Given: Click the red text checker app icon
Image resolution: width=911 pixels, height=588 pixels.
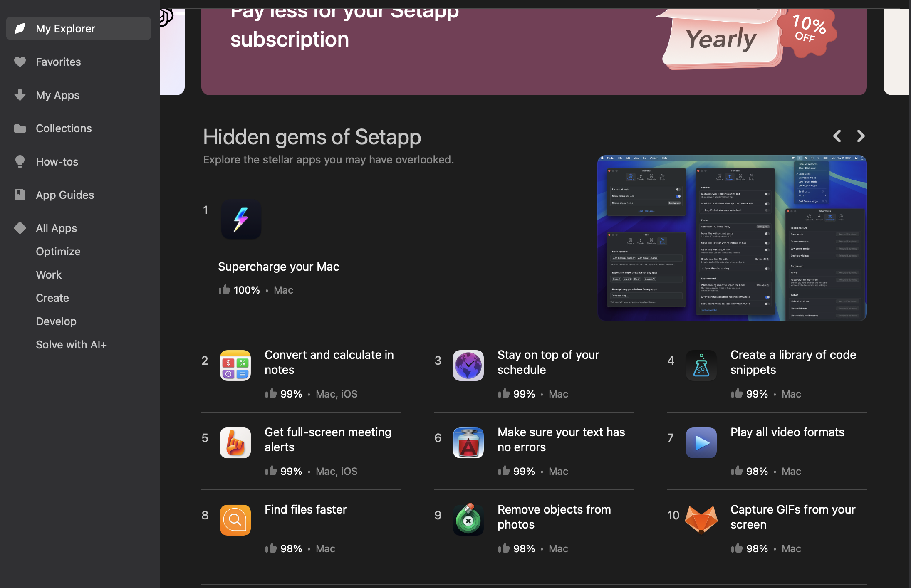Looking at the screenshot, I should point(468,443).
